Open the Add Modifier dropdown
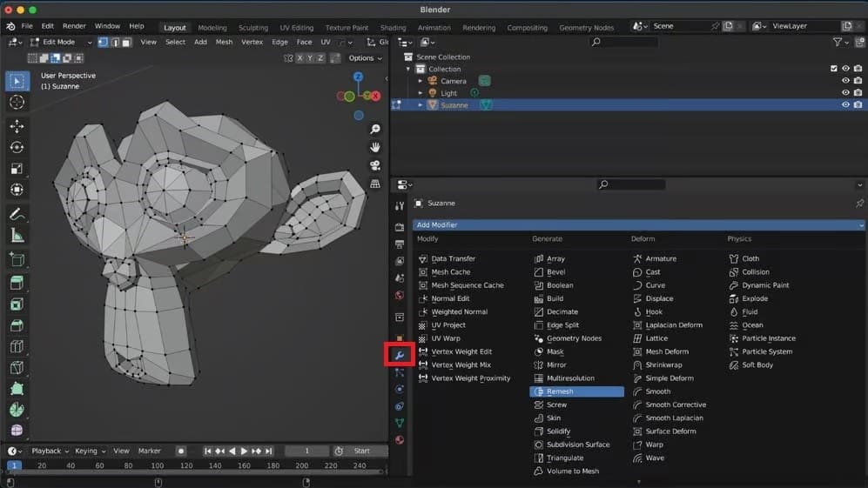868x488 pixels. click(638, 224)
